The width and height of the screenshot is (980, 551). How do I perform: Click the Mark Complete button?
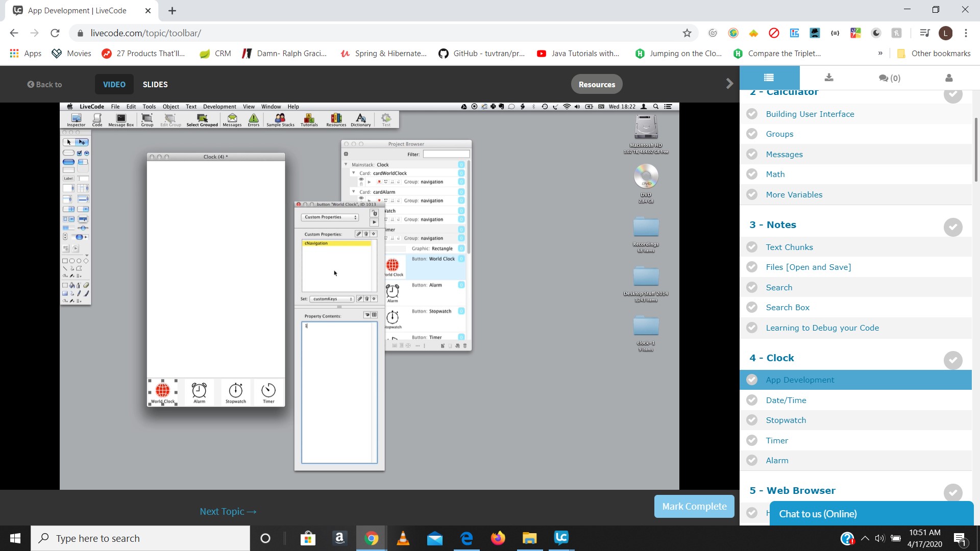point(694,506)
